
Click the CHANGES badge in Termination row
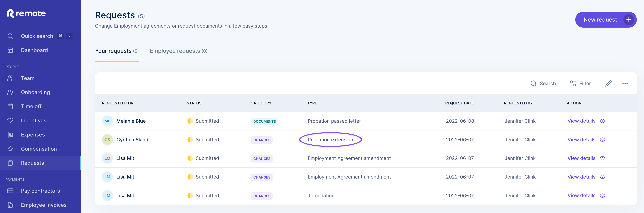[x=262, y=196]
